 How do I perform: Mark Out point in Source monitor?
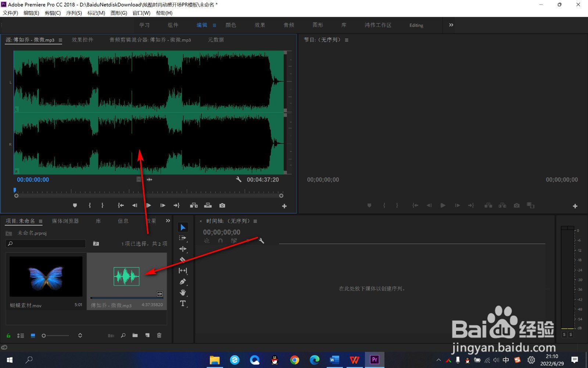(x=103, y=205)
